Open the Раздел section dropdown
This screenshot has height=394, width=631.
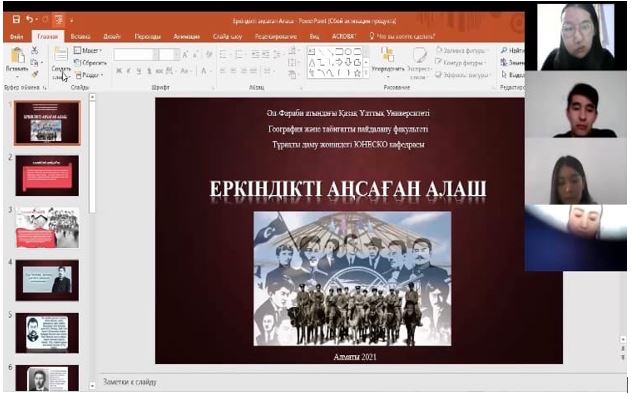(x=90, y=75)
